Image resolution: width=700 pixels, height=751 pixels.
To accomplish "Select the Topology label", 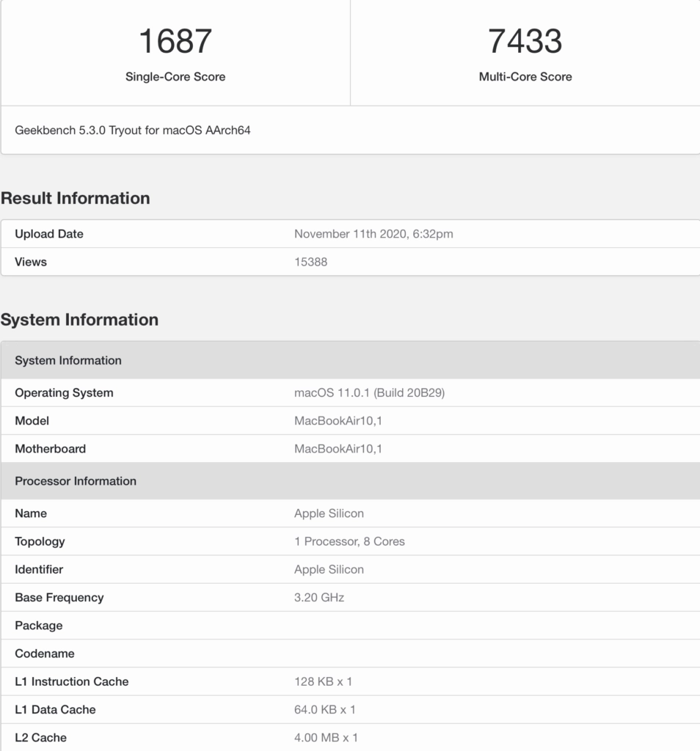I will pos(40,542).
